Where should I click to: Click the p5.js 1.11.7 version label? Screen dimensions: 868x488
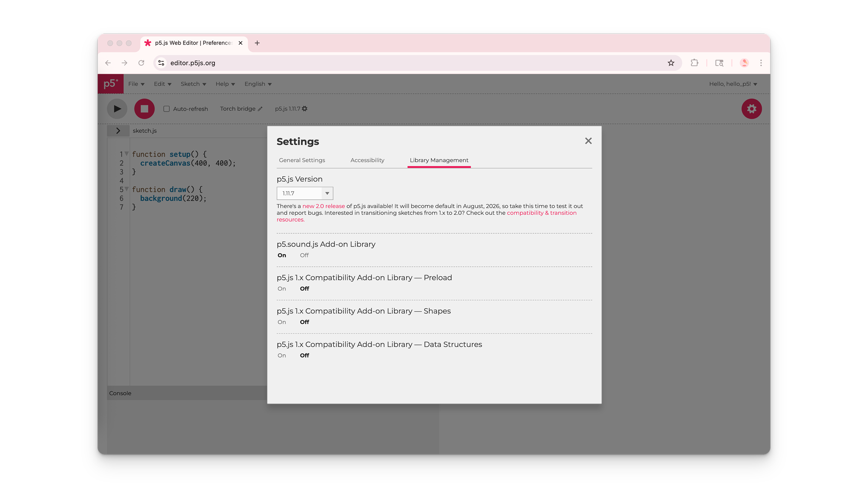click(x=287, y=109)
